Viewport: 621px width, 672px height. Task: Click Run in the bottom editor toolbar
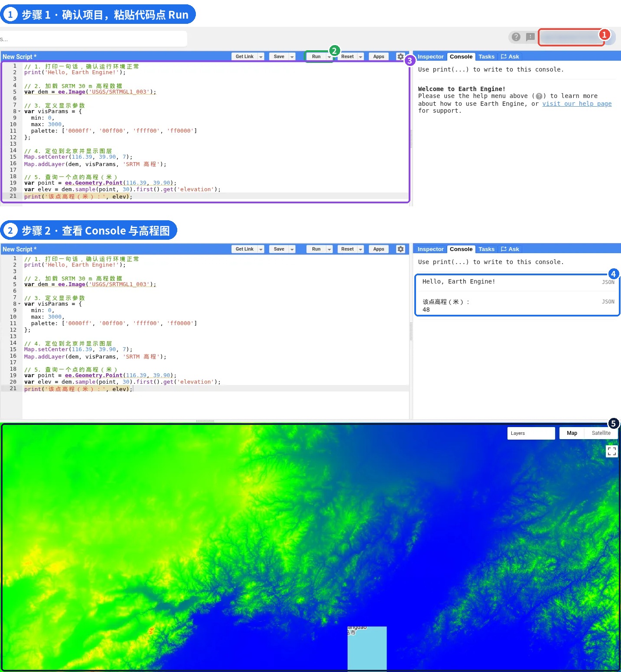pyautogui.click(x=316, y=249)
